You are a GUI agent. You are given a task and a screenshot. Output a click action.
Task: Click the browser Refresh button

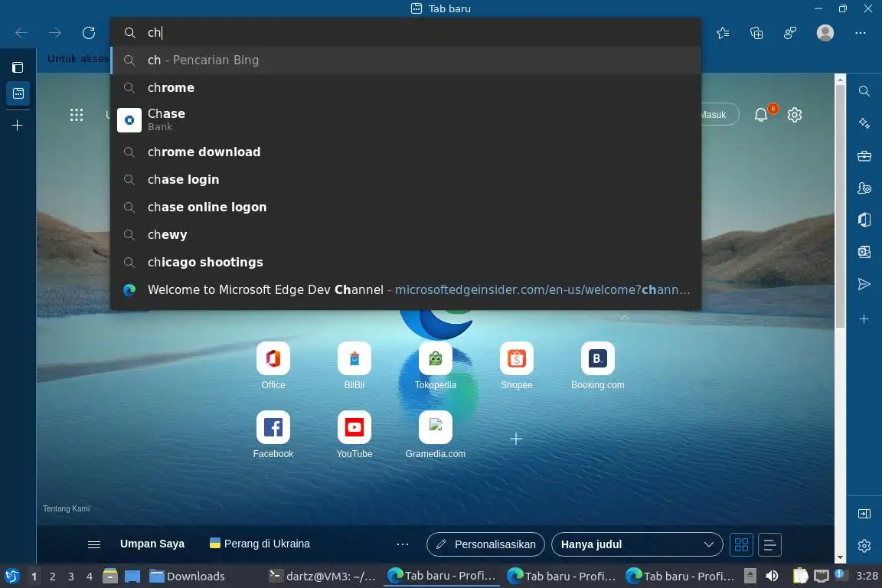pos(89,33)
